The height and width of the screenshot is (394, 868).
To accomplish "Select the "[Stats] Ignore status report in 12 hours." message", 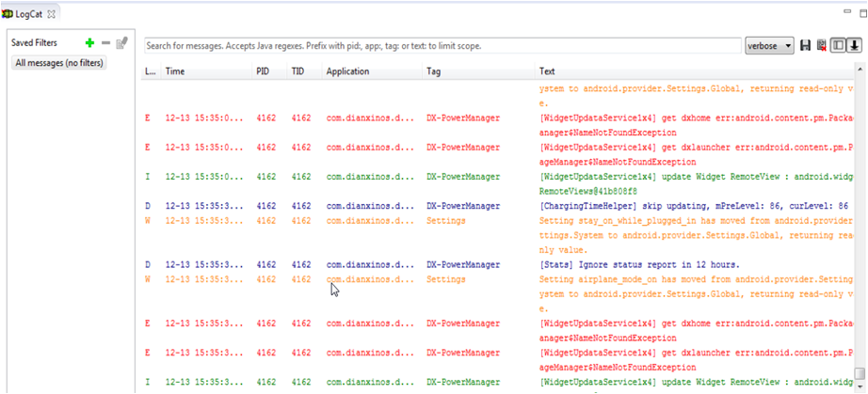I will tap(639, 264).
